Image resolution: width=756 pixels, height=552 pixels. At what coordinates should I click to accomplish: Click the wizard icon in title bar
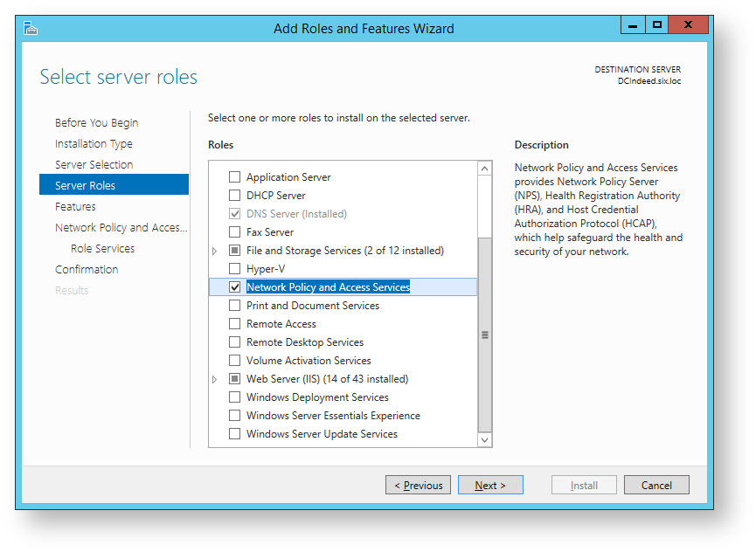click(x=30, y=28)
